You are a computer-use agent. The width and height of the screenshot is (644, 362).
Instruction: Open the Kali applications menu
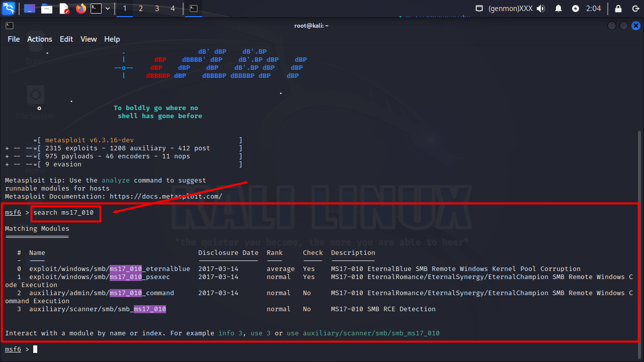click(x=9, y=9)
